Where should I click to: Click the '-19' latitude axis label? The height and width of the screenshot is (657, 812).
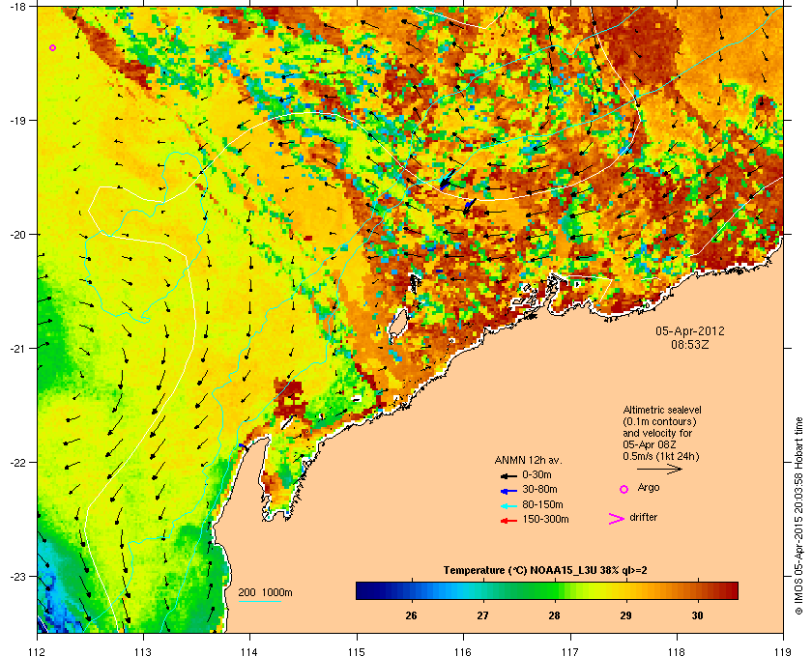(18, 120)
